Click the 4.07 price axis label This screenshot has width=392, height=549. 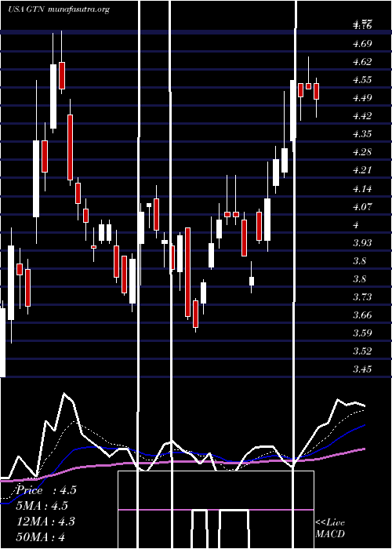tap(362, 207)
